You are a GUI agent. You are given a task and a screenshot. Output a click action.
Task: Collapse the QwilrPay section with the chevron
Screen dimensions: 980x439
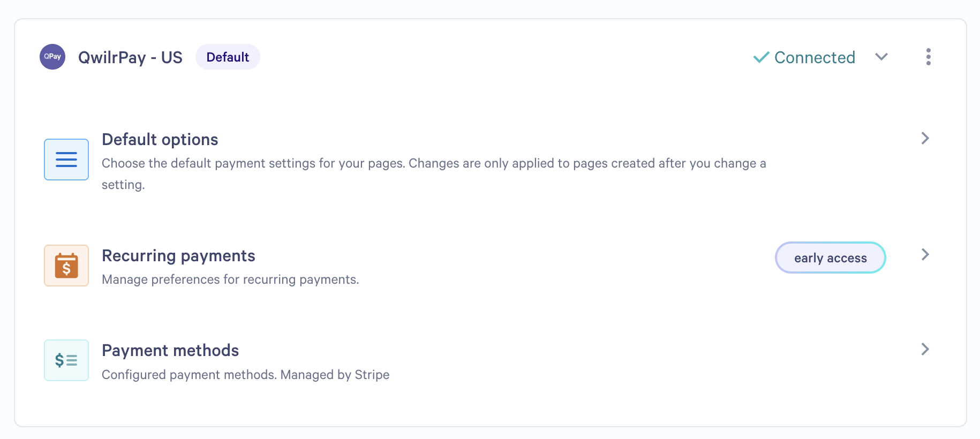click(x=881, y=57)
